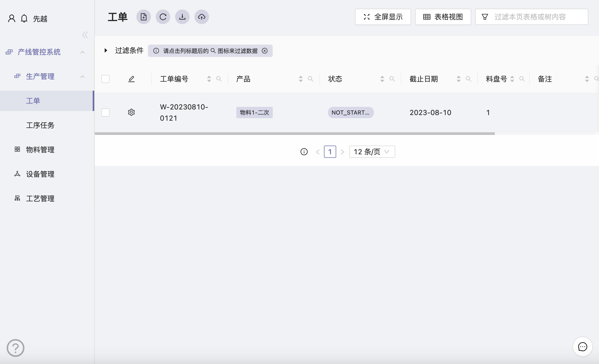Click the refresh icon next to 工单

pyautogui.click(x=163, y=17)
